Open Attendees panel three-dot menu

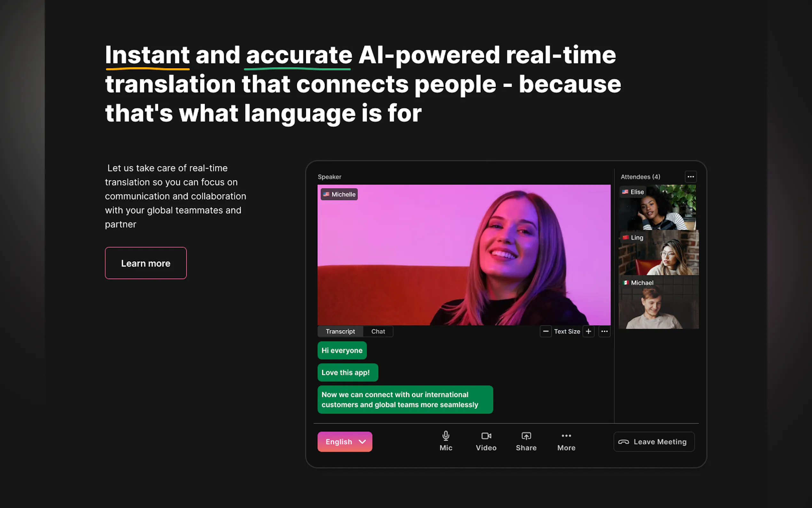[691, 177]
